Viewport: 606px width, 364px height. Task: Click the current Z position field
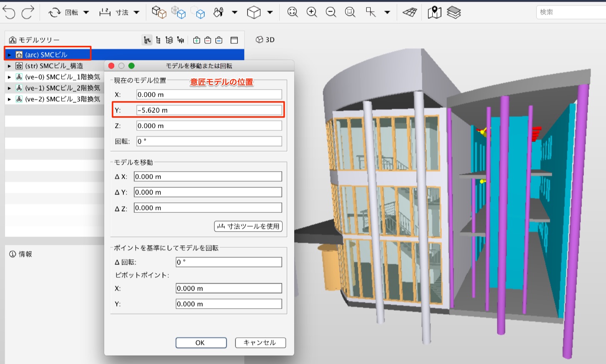[x=209, y=126]
